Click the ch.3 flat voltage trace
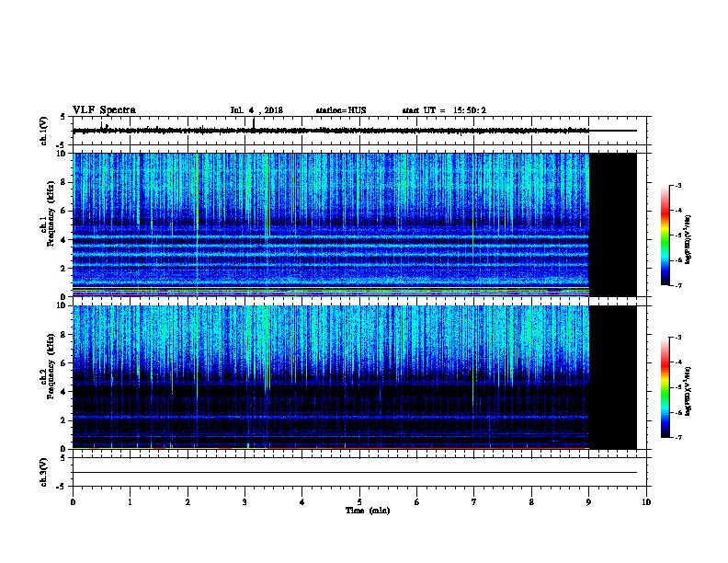 tap(354, 473)
